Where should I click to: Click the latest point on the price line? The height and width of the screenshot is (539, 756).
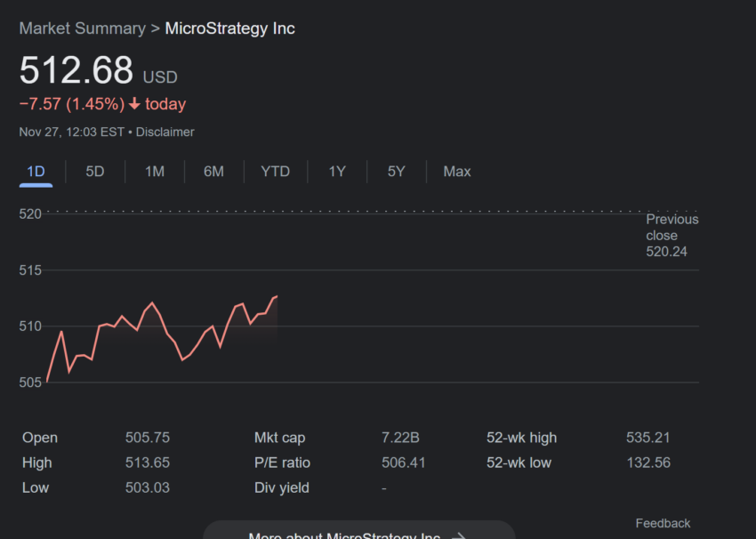point(277,296)
